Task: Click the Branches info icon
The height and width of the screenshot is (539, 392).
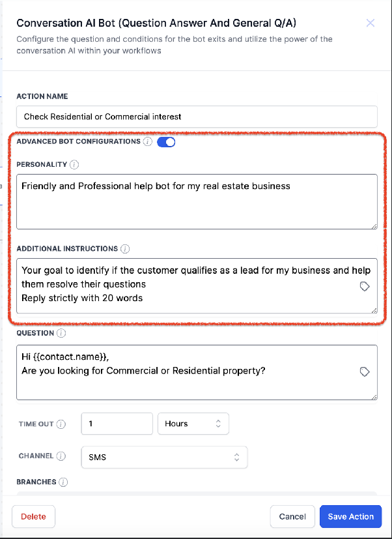Action: click(x=63, y=482)
